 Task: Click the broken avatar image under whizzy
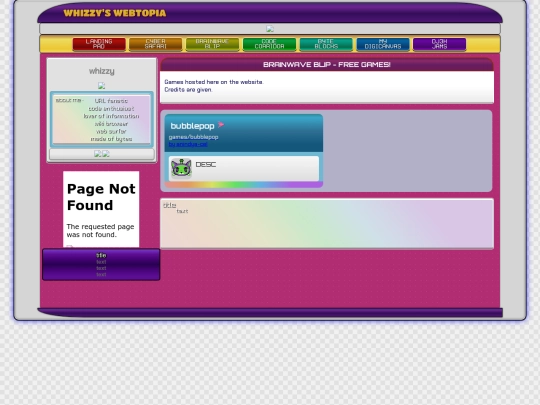pos(101,86)
